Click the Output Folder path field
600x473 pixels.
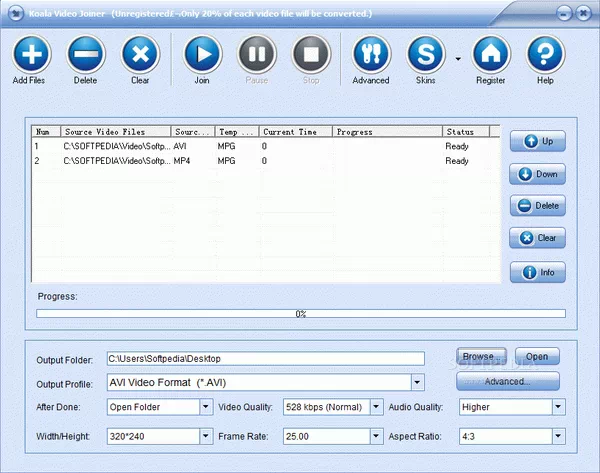[x=265, y=359]
